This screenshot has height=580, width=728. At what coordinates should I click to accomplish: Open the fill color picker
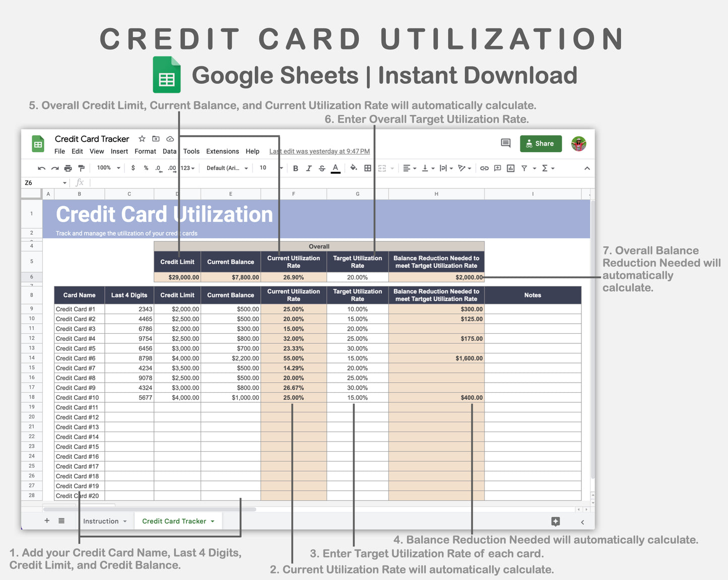pyautogui.click(x=354, y=168)
